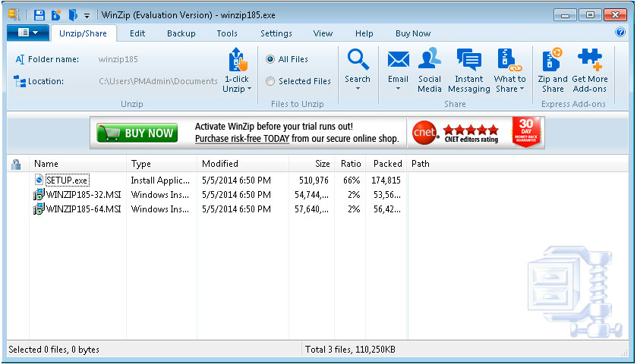
Task: Click the lock encryption column header icon
Action: click(x=16, y=165)
